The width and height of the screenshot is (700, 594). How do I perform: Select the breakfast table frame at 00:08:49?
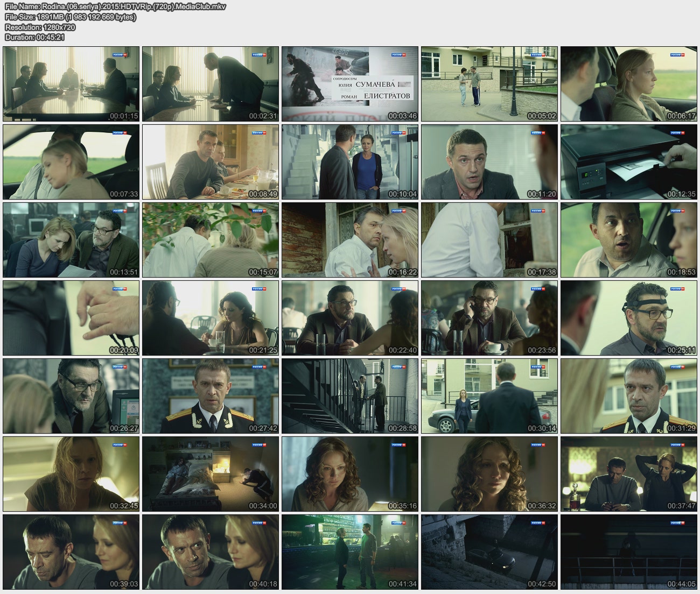click(x=211, y=162)
